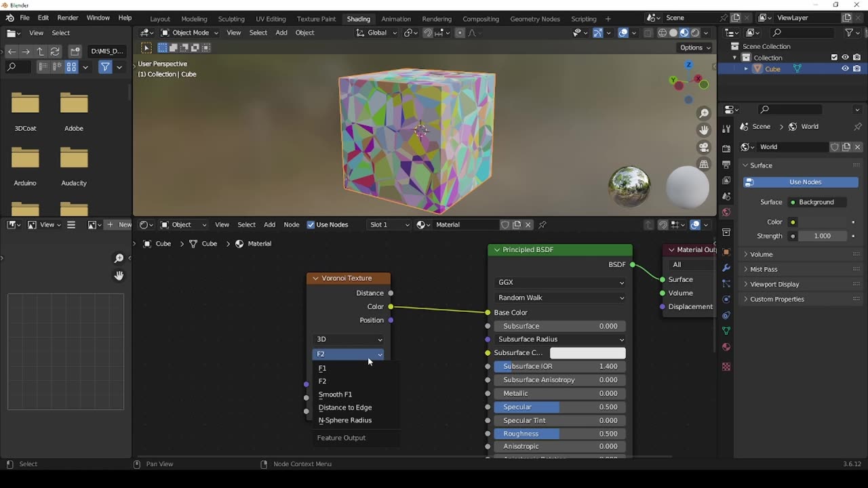Select material preview shading mode
This screenshot has height=488, width=868.
(x=684, y=33)
